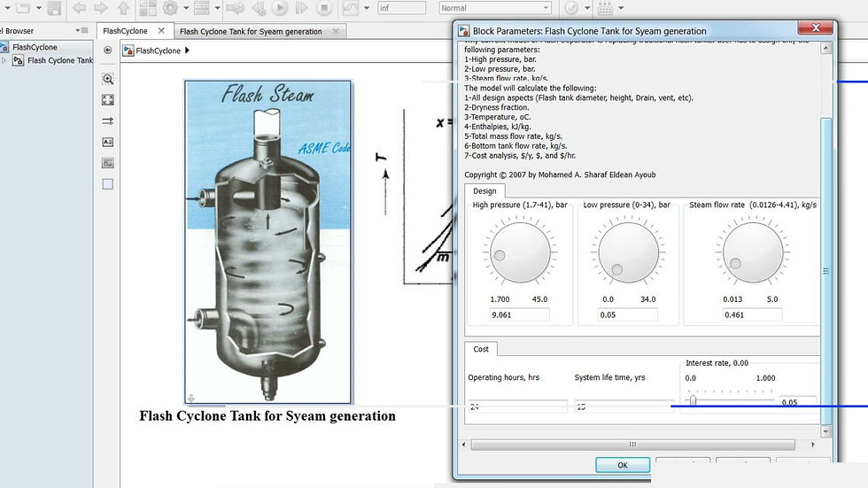Image resolution: width=868 pixels, height=488 pixels.
Task: Click the Update Diagram toolbar icon
Action: tap(236, 8)
